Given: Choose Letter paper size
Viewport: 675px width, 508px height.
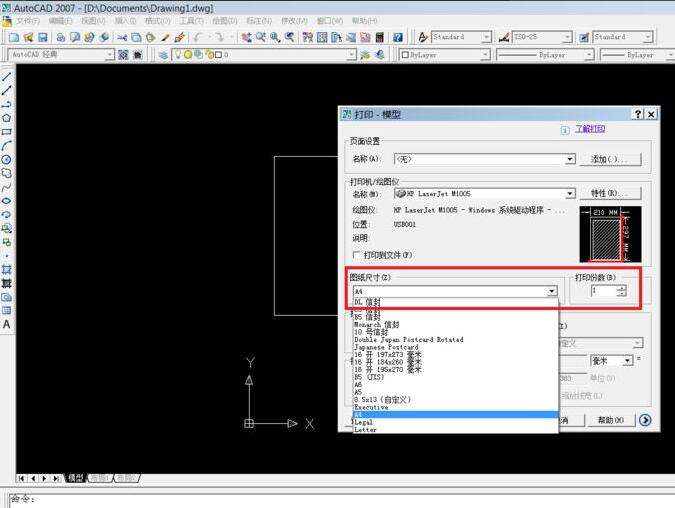Looking at the screenshot, I should tap(455, 430).
